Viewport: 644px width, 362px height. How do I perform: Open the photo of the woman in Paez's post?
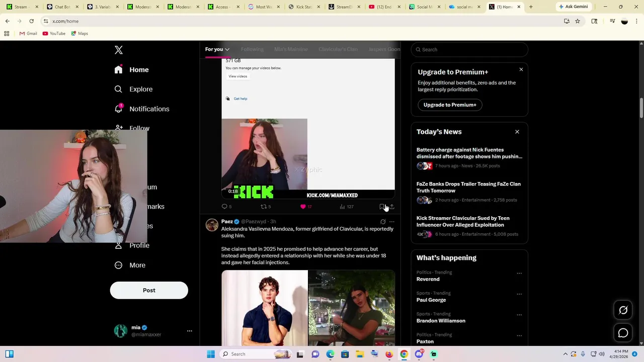tap(352, 308)
